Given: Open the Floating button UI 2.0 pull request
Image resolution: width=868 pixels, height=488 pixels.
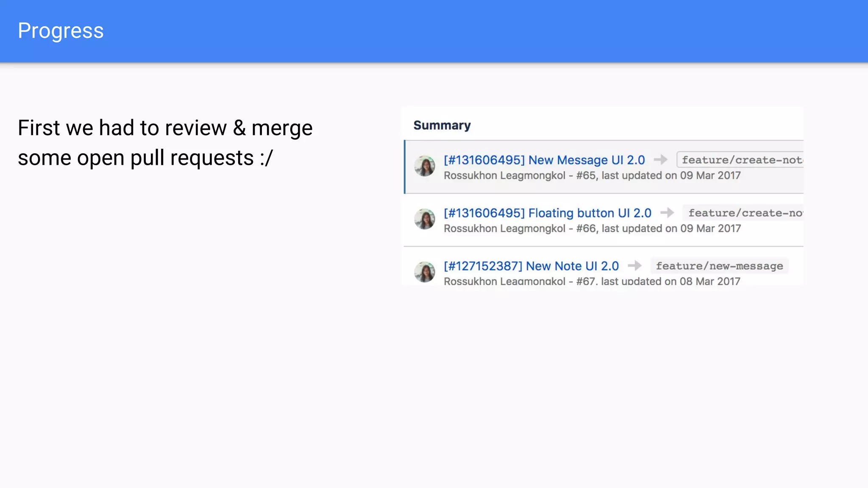Looking at the screenshot, I should click(548, 213).
